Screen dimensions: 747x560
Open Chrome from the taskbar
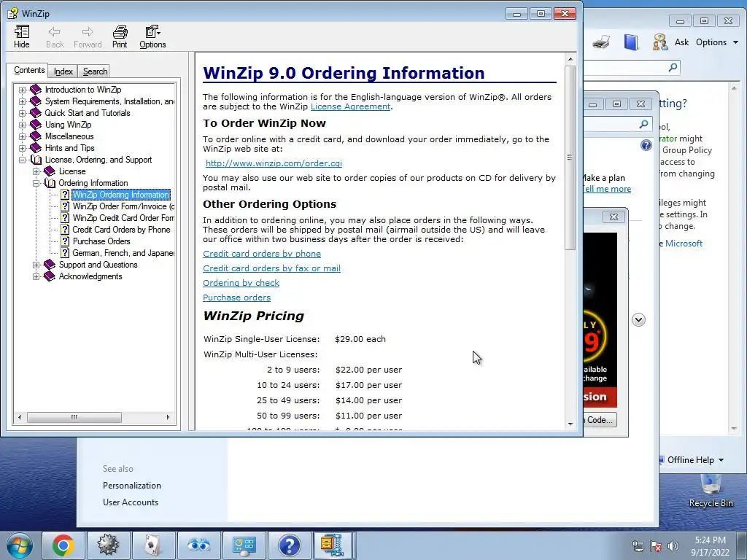point(63,545)
